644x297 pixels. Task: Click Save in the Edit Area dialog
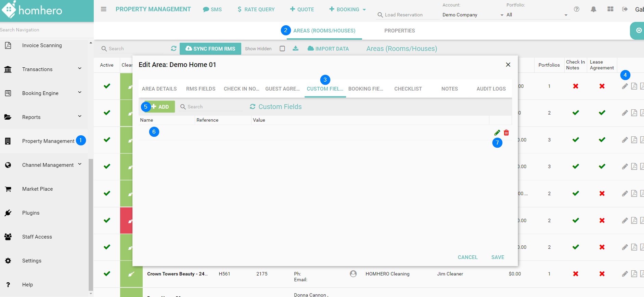(x=498, y=257)
